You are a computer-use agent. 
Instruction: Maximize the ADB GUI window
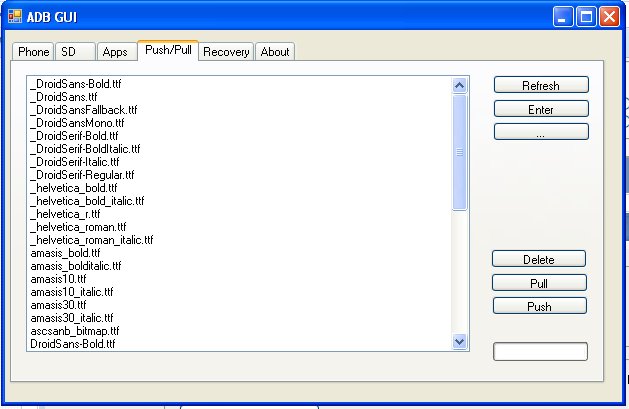point(586,17)
